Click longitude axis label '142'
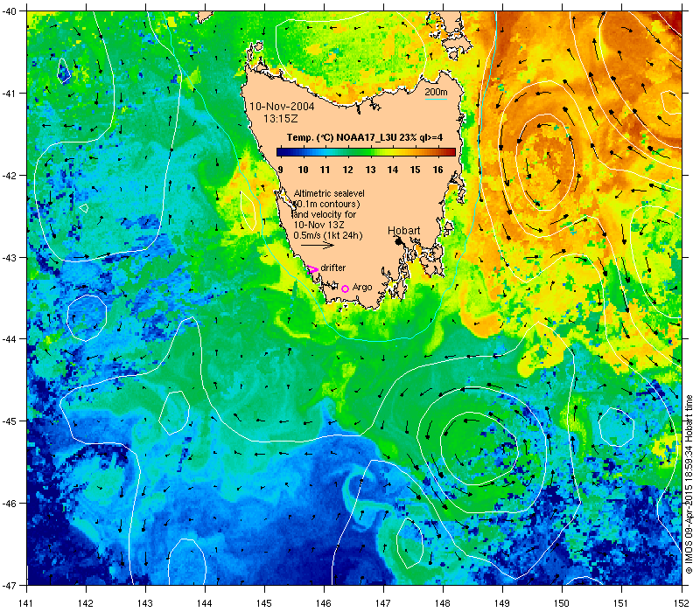 [86, 603]
